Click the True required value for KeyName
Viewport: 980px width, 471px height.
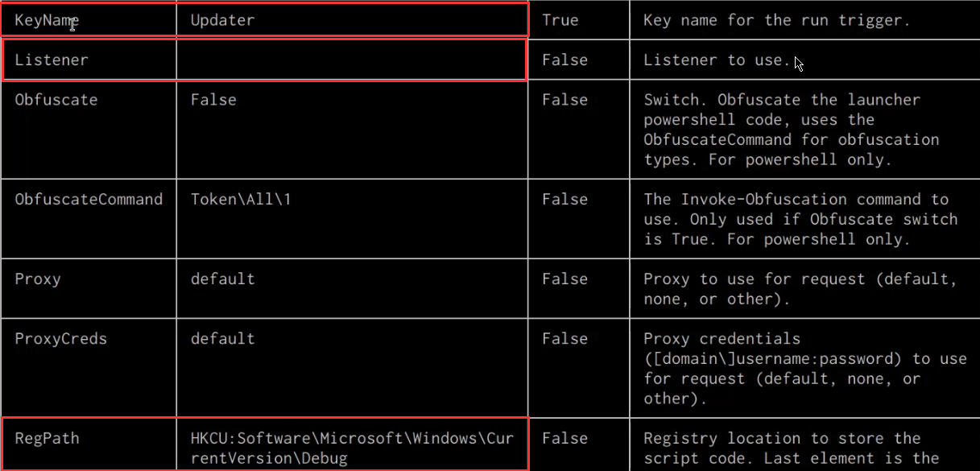pyautogui.click(x=560, y=20)
